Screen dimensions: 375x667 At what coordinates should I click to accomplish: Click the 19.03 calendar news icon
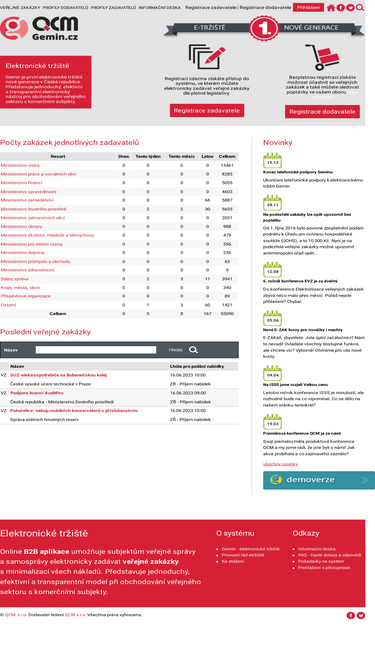point(273,422)
